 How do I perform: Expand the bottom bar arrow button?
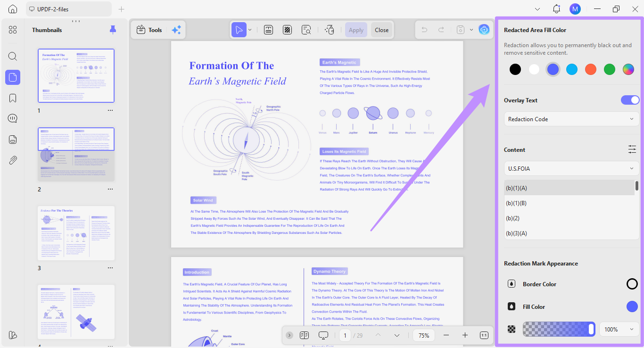[289, 335]
